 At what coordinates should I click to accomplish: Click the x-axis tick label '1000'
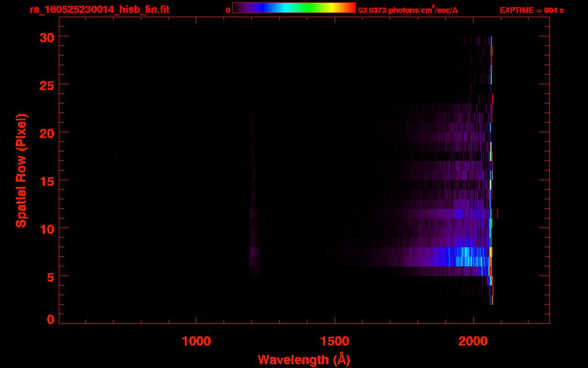(196, 341)
